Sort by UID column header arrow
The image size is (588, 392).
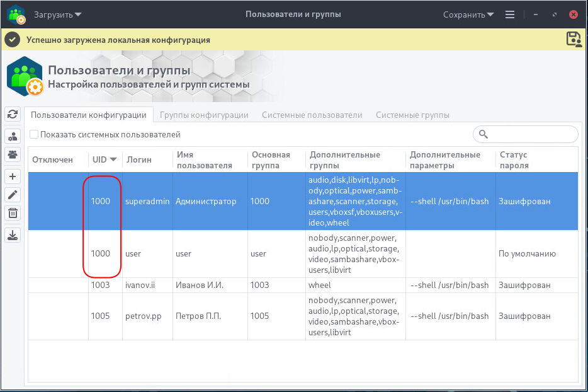coord(113,159)
